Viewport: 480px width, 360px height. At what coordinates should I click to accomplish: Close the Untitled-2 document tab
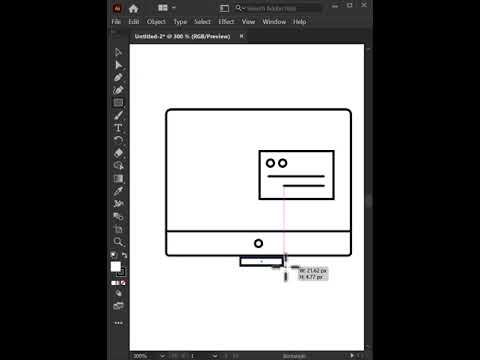[242, 36]
